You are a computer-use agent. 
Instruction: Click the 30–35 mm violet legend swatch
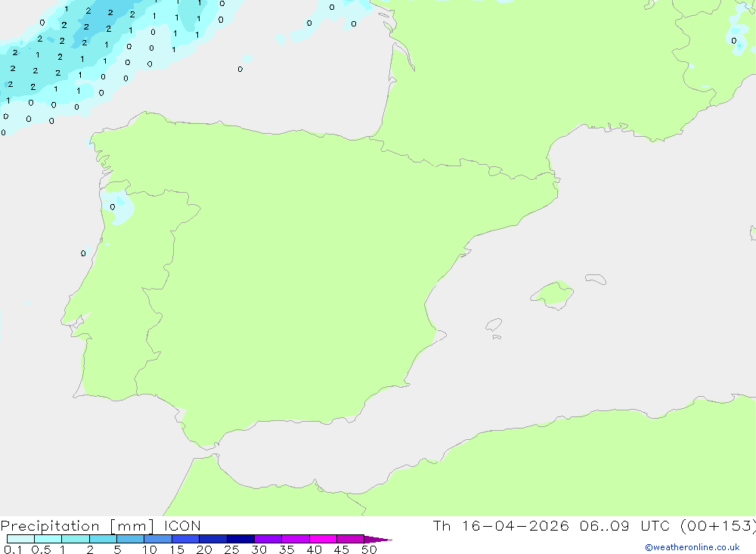tap(268, 539)
